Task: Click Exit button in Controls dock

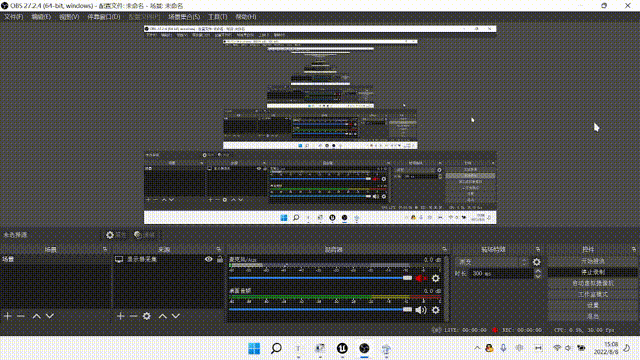Action: pyautogui.click(x=593, y=316)
